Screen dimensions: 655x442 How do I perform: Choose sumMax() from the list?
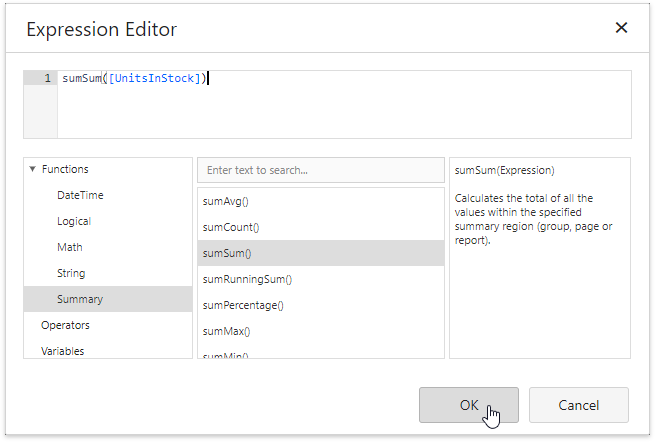point(227,331)
